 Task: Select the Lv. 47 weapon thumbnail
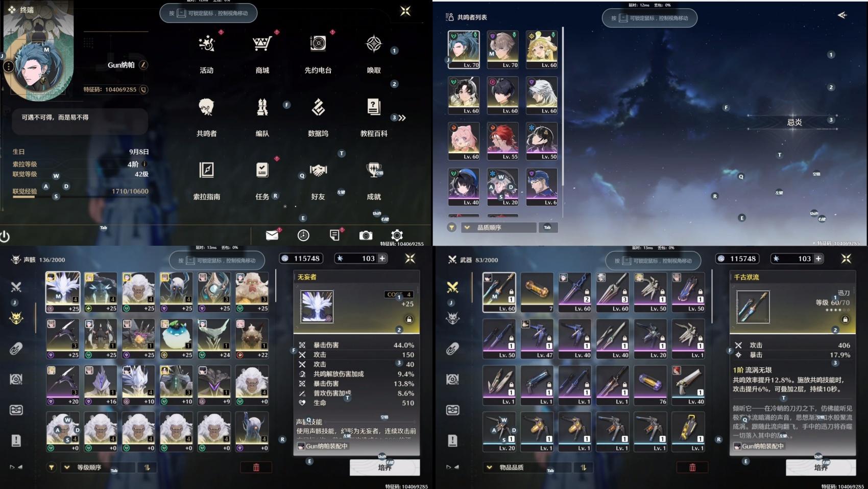click(x=537, y=339)
